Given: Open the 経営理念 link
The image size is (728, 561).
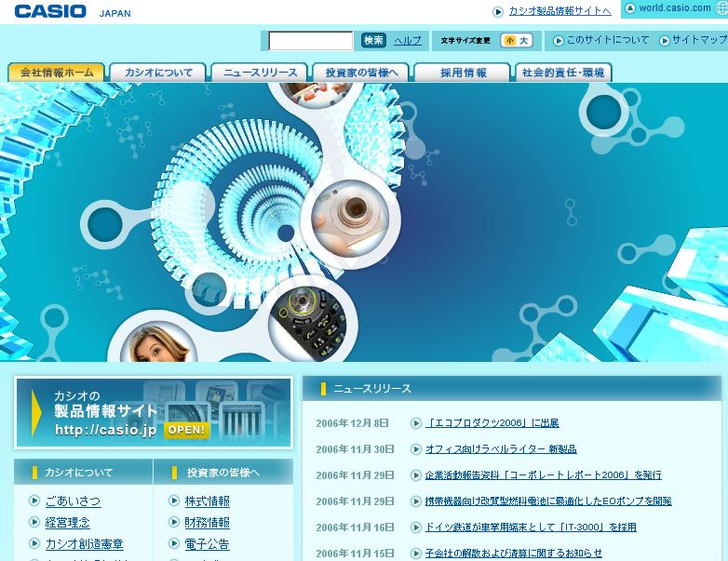Looking at the screenshot, I should [67, 522].
